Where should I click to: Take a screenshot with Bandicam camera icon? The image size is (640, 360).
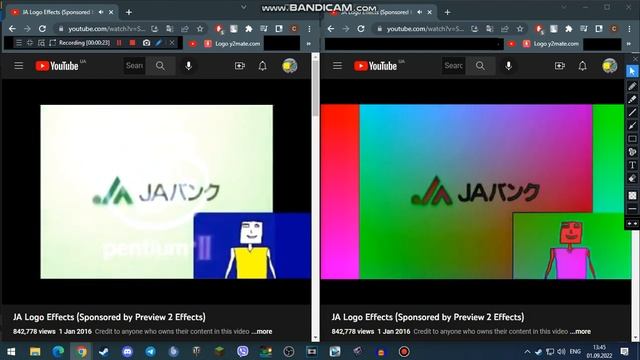click(146, 42)
